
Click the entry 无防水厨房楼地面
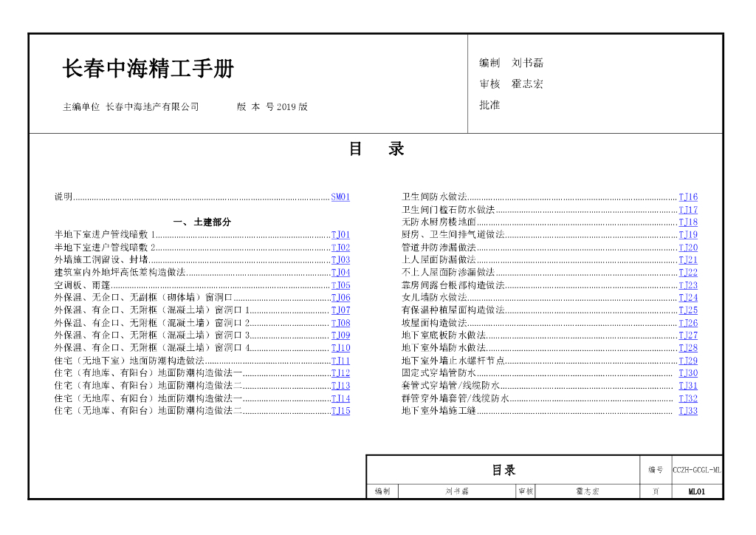coord(439,222)
